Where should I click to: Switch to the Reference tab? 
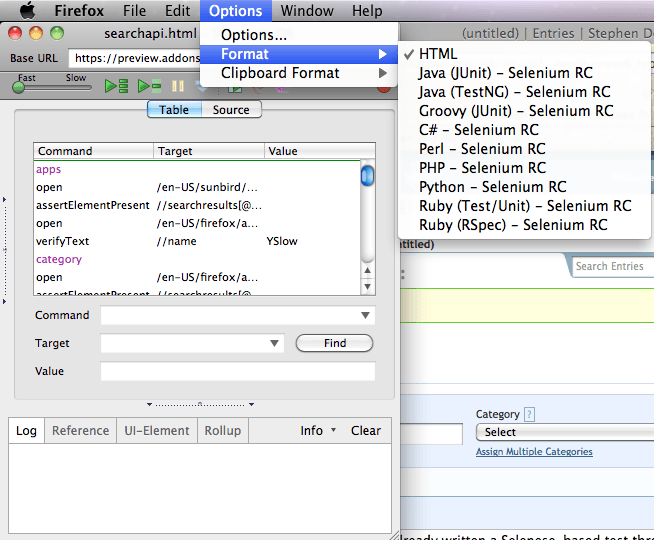click(x=80, y=431)
